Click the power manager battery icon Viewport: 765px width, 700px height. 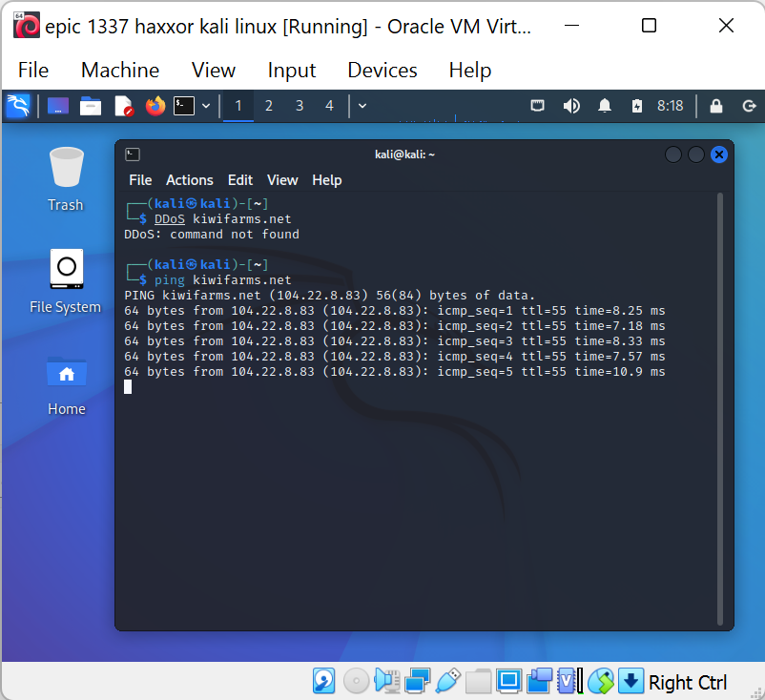pyautogui.click(x=637, y=106)
